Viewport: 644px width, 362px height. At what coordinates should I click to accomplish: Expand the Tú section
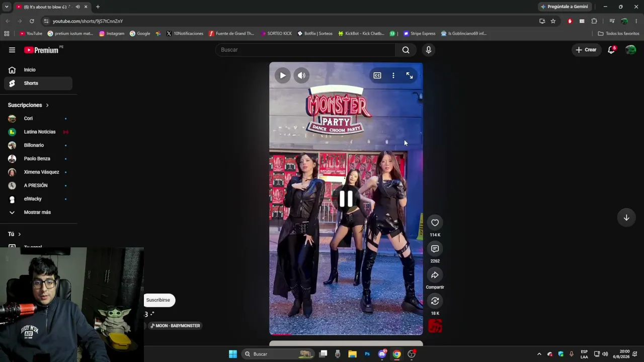pyautogui.click(x=14, y=234)
